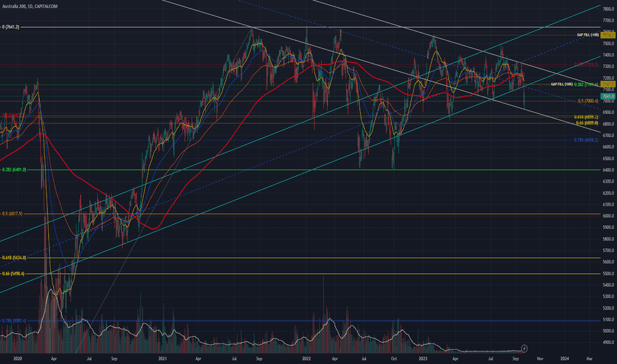
Task: Select the 0.382 (6401.0) Fibonacci label
Action: point(14,169)
